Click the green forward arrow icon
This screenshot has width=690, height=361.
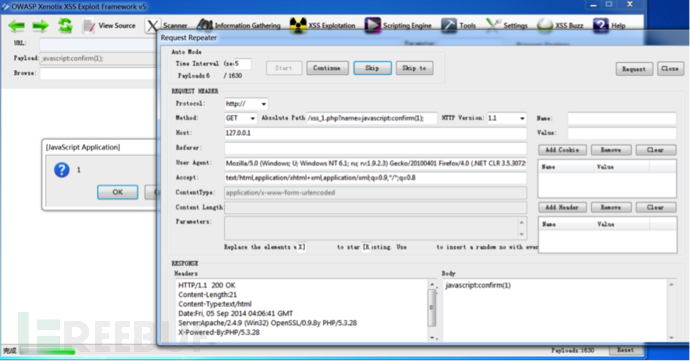pos(40,26)
